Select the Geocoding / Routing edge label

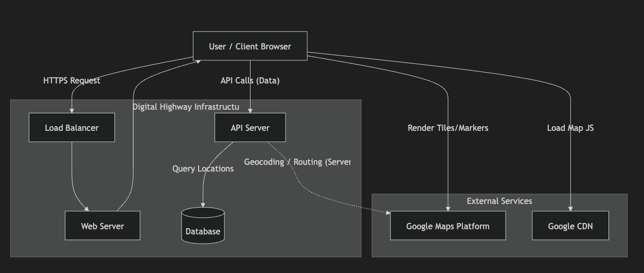tap(297, 162)
